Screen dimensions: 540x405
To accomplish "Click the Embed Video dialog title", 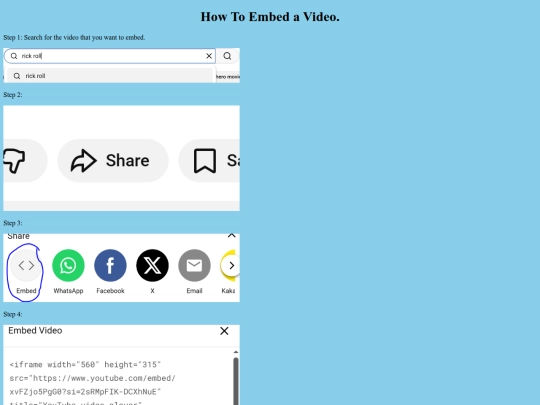I will pos(35,330).
